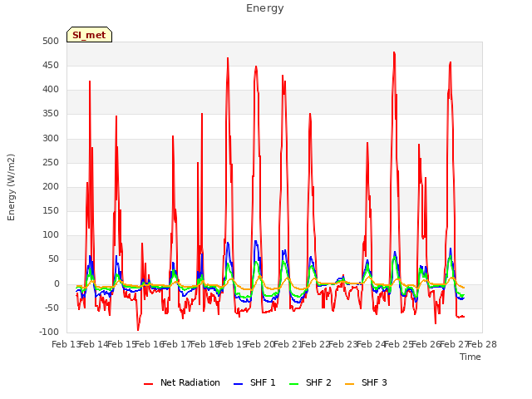Click the SI_met label badge
The width and height of the screenshot is (532, 399).
89,35
